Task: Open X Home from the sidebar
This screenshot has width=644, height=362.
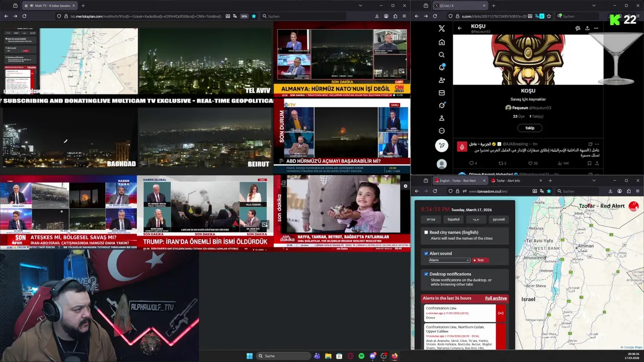Action: (x=442, y=42)
